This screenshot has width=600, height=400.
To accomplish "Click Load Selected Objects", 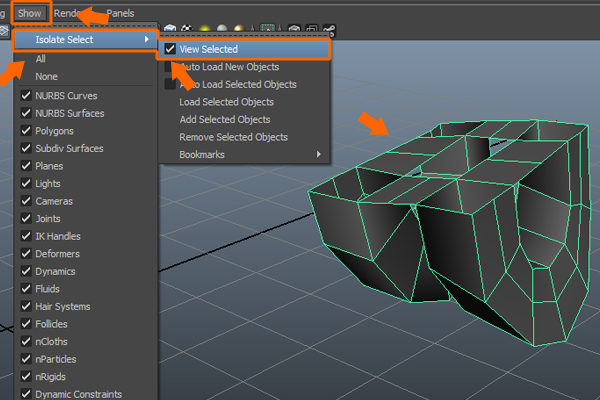I will point(226,102).
